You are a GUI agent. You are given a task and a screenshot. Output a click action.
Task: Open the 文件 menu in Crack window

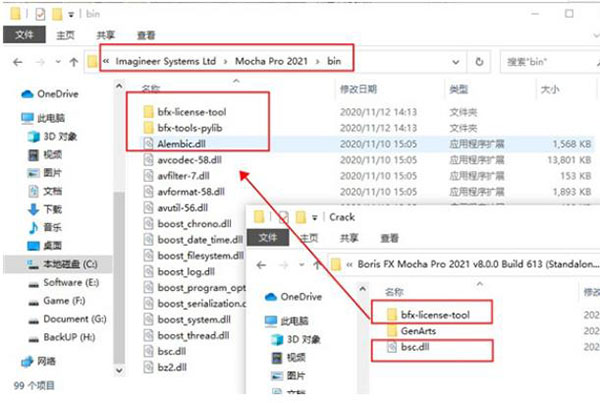click(x=267, y=238)
